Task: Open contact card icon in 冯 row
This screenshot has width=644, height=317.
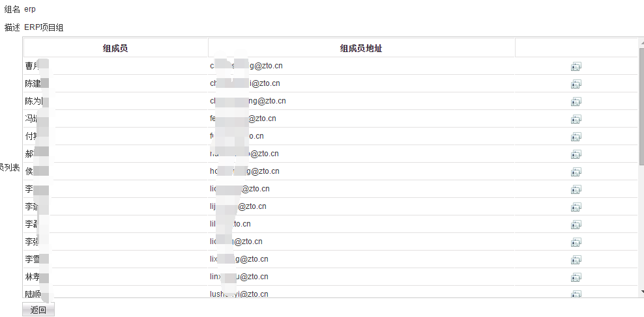Action: click(x=576, y=119)
